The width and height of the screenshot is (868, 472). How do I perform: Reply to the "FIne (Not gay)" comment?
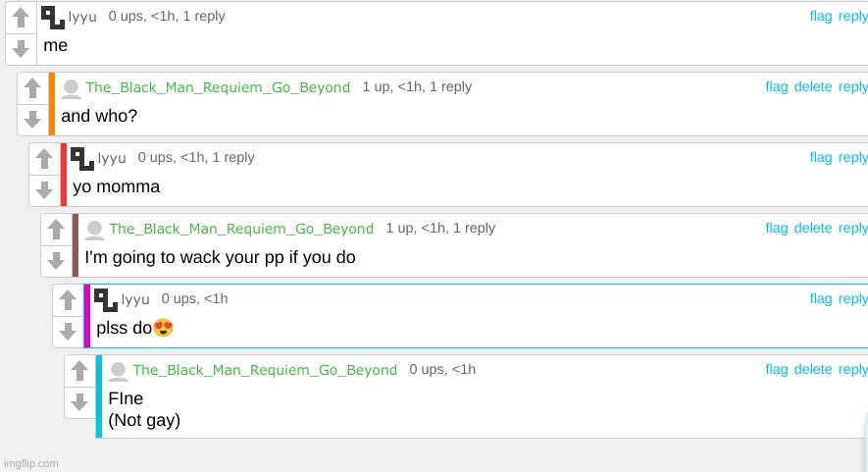pyautogui.click(x=852, y=369)
